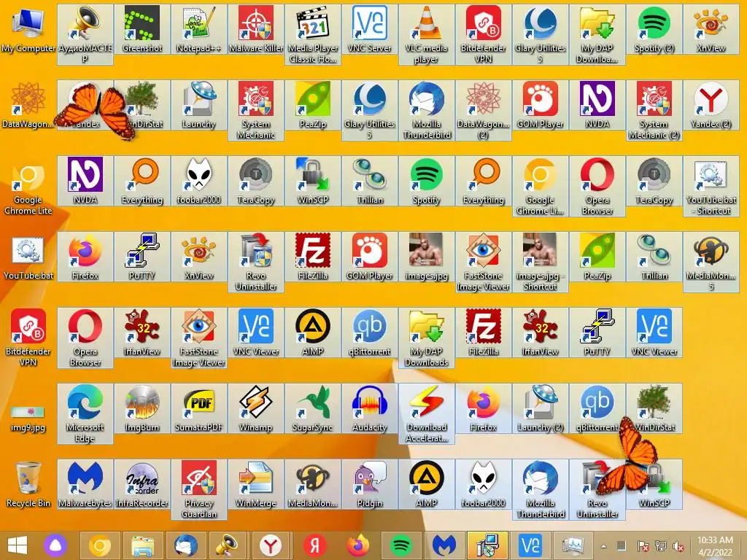Image resolution: width=747 pixels, height=560 pixels.
Task: Open the Microsoft Edge shortcut
Action: (85, 414)
